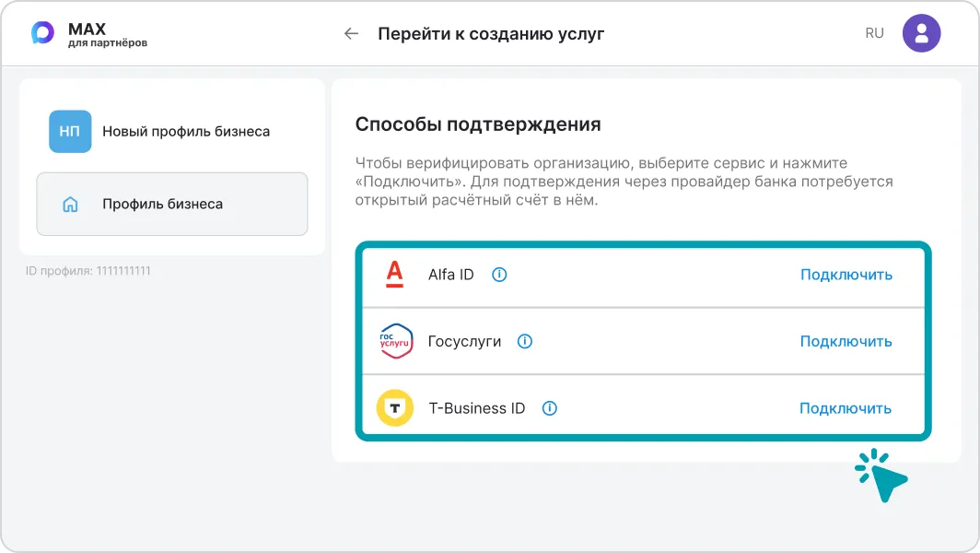The width and height of the screenshot is (980, 553).
Task: Click the 'Перейти к созданию услуг' title
Action: [491, 34]
